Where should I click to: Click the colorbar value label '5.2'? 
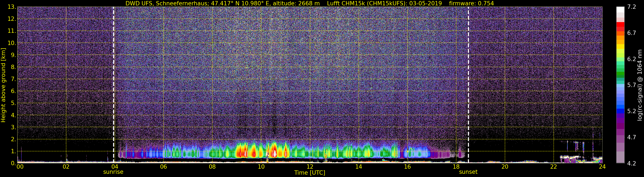(632, 111)
